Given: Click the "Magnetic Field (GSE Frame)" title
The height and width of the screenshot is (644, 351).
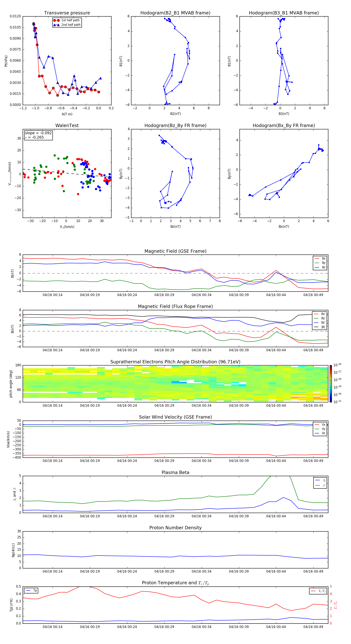Looking at the screenshot, I should 175,251.
